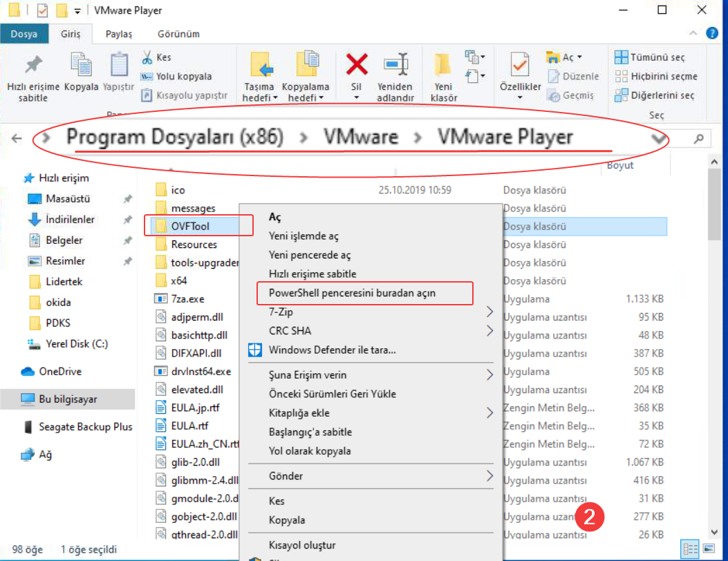The image size is (728, 561).
Task: Click Geçmiş history button in the ribbon
Action: coord(570,95)
